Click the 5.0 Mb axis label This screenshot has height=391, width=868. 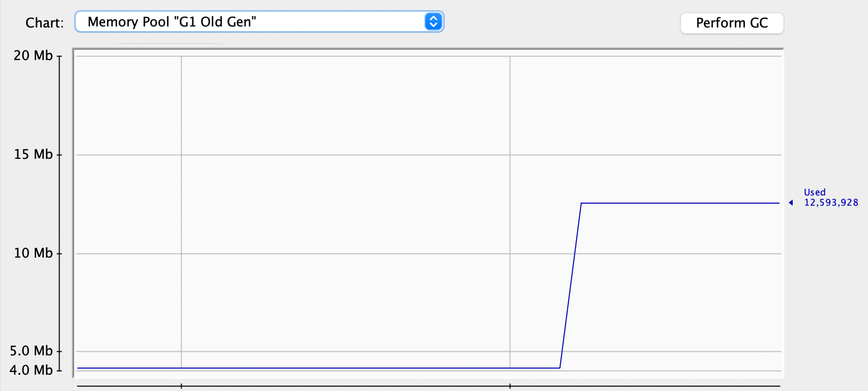pyautogui.click(x=31, y=351)
